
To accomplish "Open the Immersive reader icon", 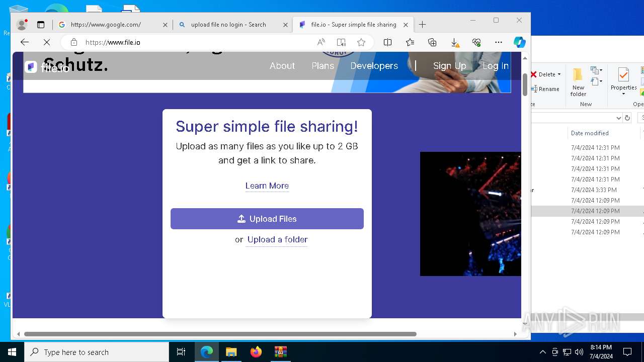I will tap(341, 42).
